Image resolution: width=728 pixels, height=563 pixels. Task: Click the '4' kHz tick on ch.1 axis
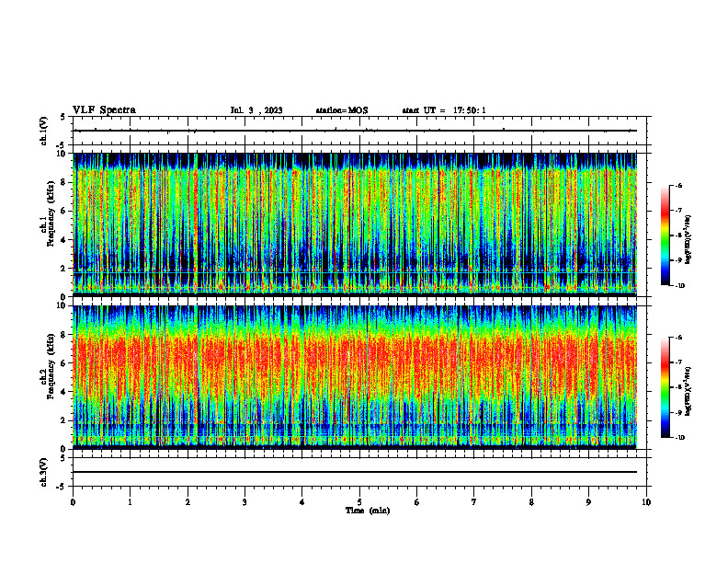click(64, 240)
